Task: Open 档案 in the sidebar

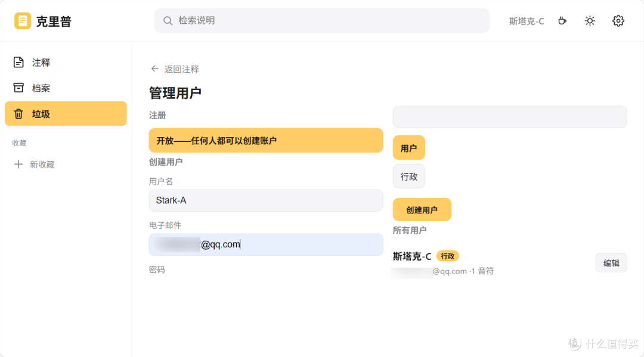Action: 66,88
